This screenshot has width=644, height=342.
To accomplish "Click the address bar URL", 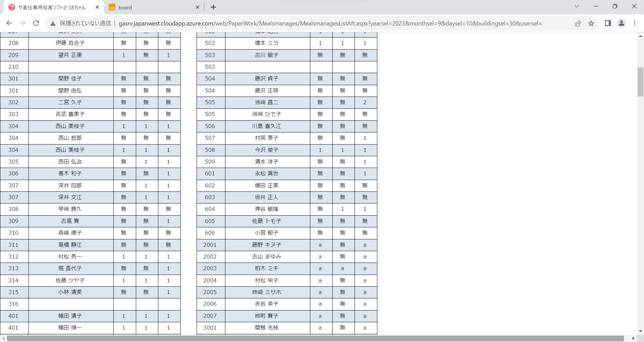I will coord(330,23).
